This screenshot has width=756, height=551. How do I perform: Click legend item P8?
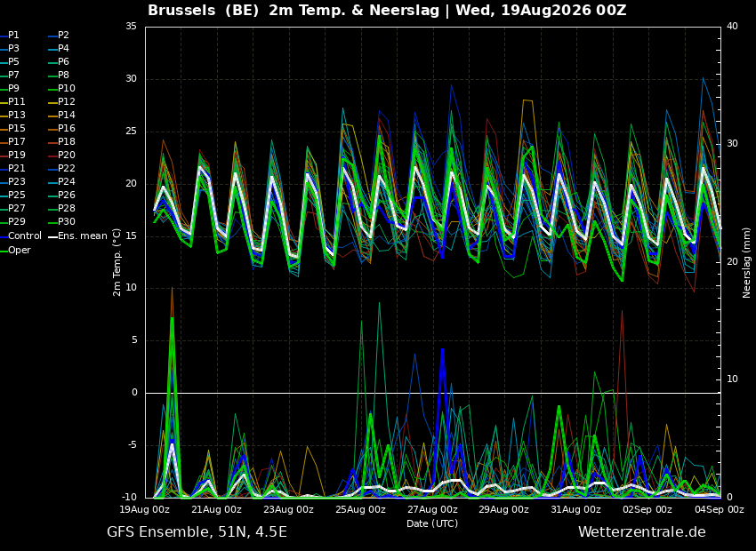[60, 76]
